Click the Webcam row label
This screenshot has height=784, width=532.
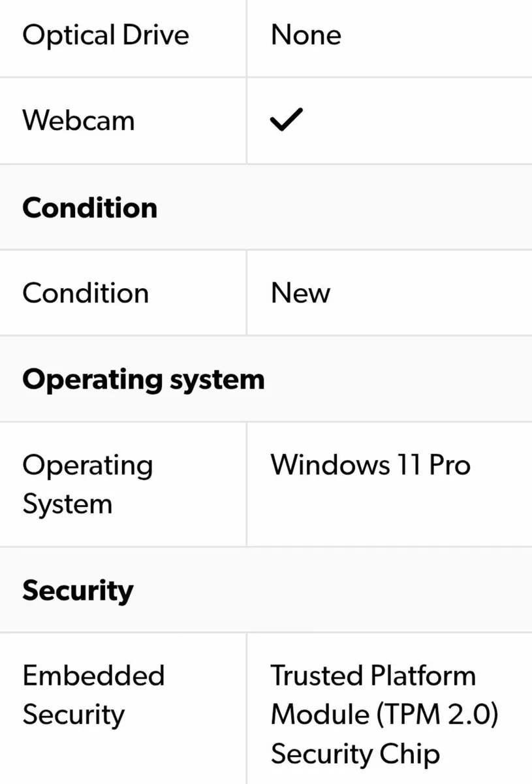tap(78, 121)
